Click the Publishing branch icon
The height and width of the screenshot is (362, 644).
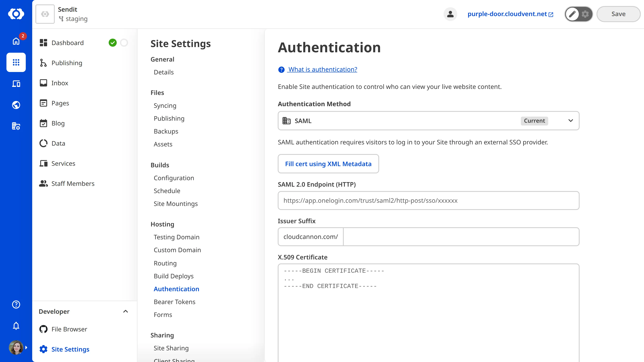[x=43, y=63]
